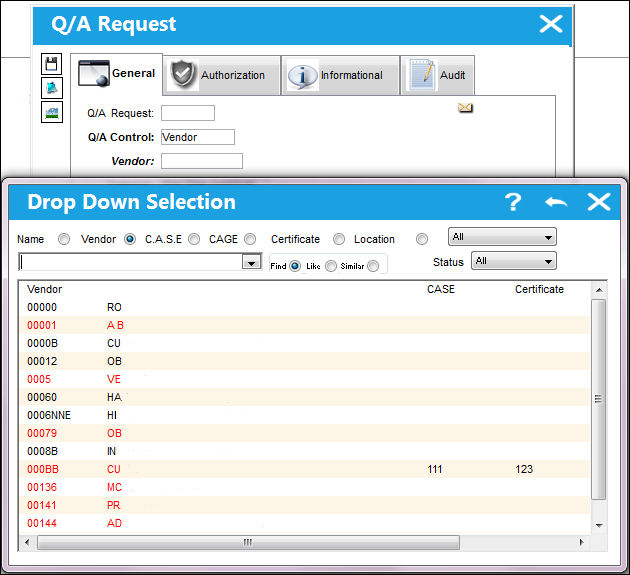Open the Status All dropdown

(x=513, y=261)
